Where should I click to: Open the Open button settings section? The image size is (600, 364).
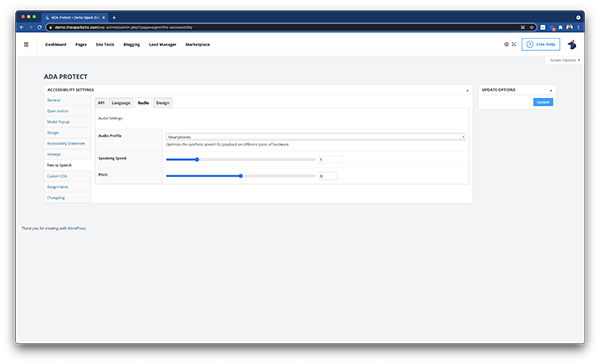pyautogui.click(x=58, y=111)
